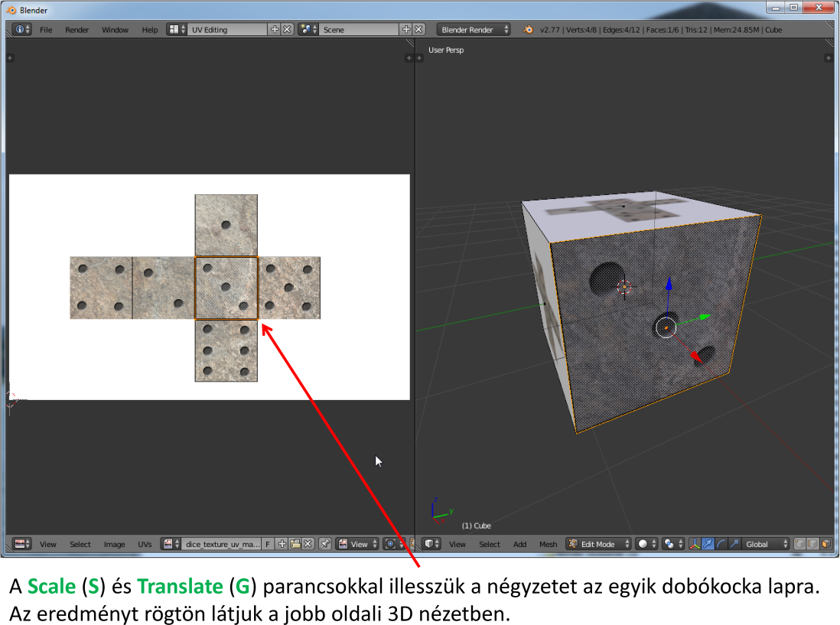840x625 pixels.
Task: Open the Edit Mode dropdown
Action: pyautogui.click(x=598, y=544)
